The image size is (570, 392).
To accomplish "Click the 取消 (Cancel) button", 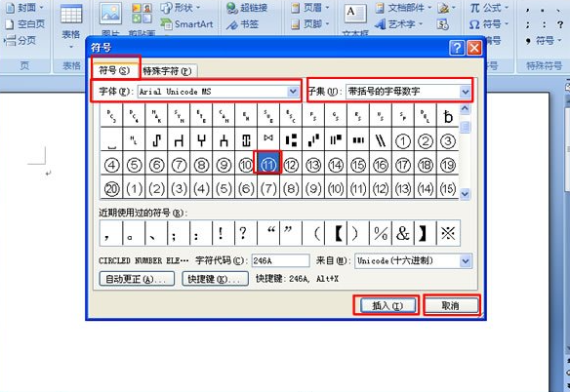I will 451,305.
